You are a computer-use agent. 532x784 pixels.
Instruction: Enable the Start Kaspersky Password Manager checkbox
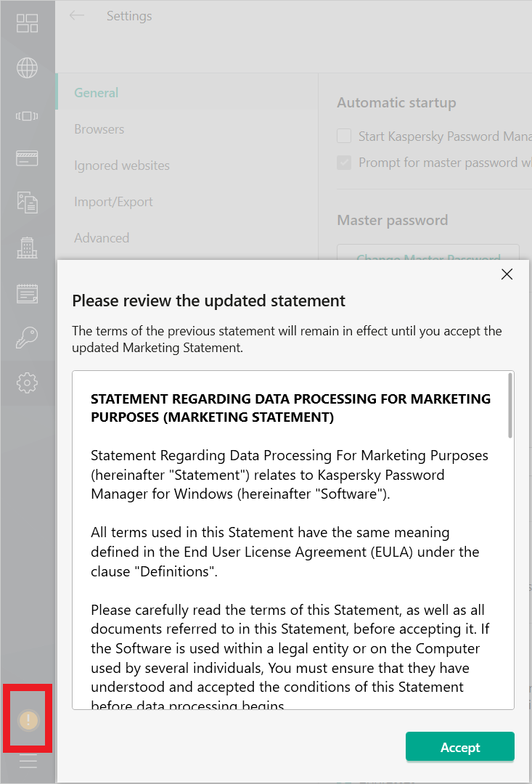click(344, 136)
